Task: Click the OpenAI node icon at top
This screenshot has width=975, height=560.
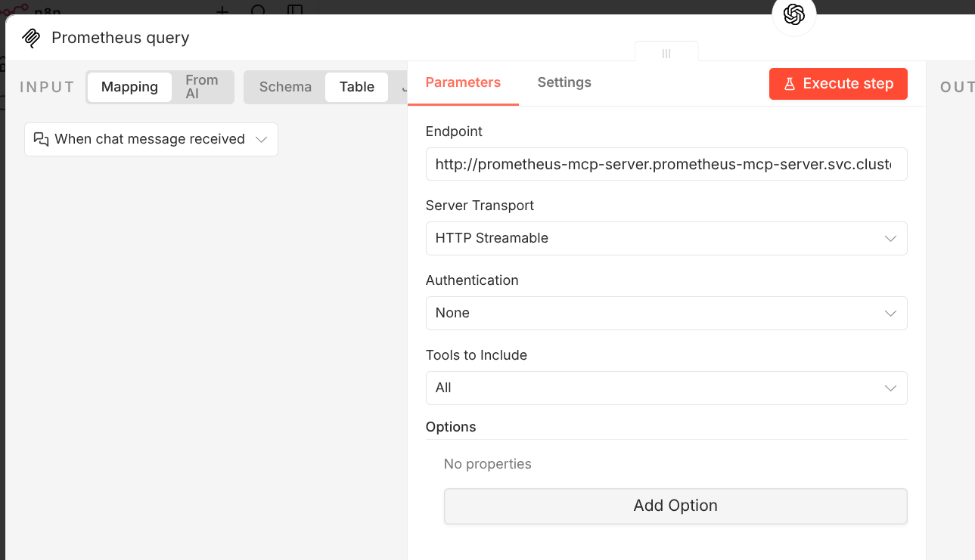Action: coord(793,15)
